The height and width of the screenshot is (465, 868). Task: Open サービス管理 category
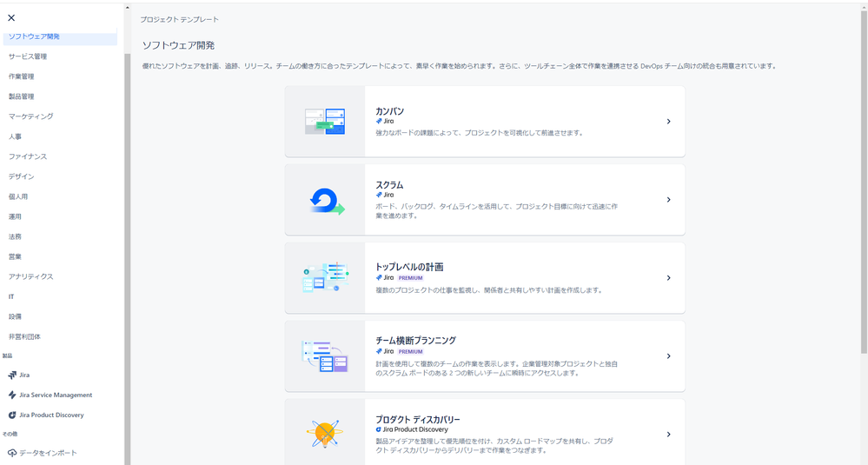click(28, 56)
